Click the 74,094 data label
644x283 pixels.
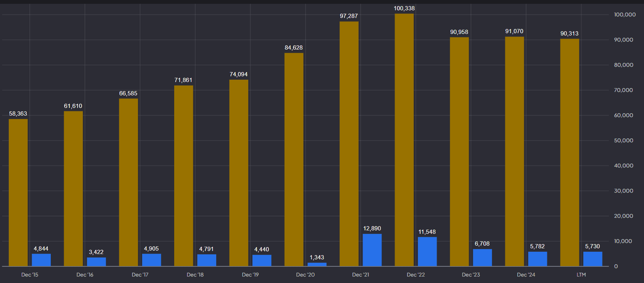tap(238, 74)
